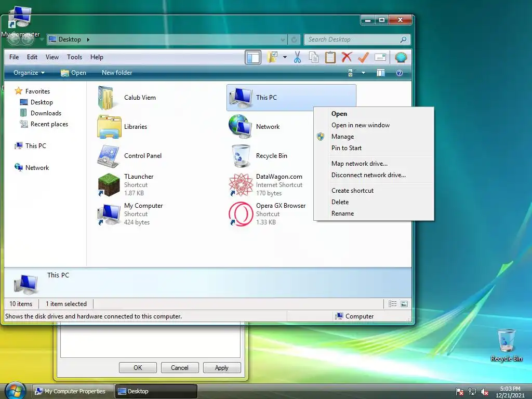The height and width of the screenshot is (399, 532).
Task: Choose Create shortcut from context menu
Action: pyautogui.click(x=374, y=191)
